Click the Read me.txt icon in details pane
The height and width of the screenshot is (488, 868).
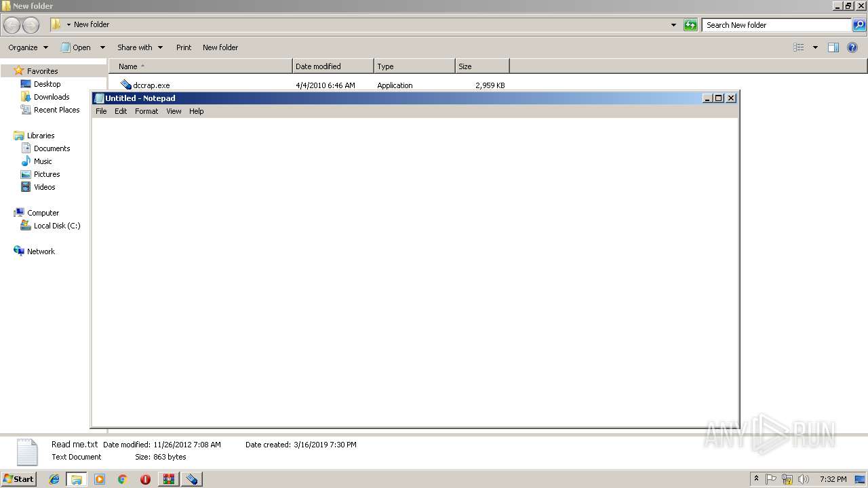pos(27,452)
